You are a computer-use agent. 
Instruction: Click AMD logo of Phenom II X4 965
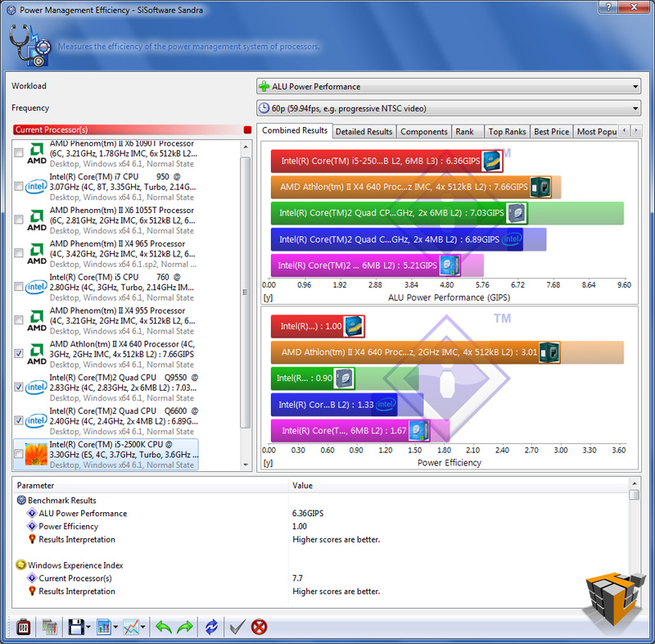click(37, 254)
